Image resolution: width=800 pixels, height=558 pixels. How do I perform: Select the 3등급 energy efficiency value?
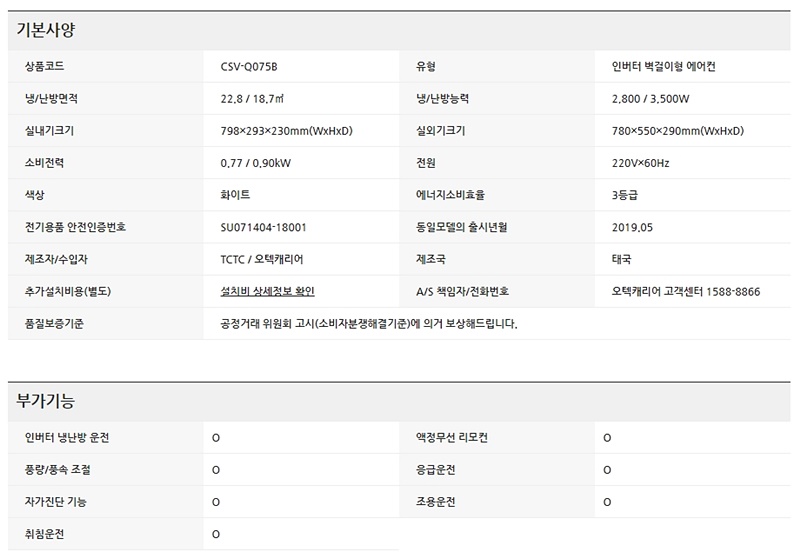coord(625,195)
